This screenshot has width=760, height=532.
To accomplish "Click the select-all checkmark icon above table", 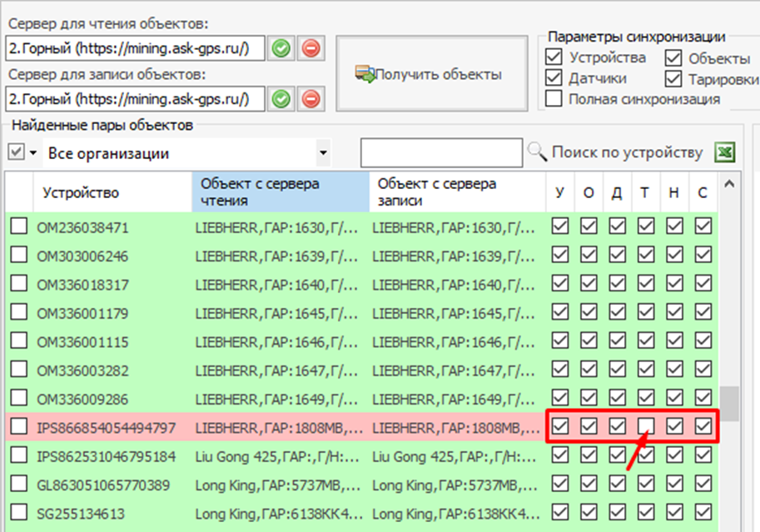I will (16, 152).
